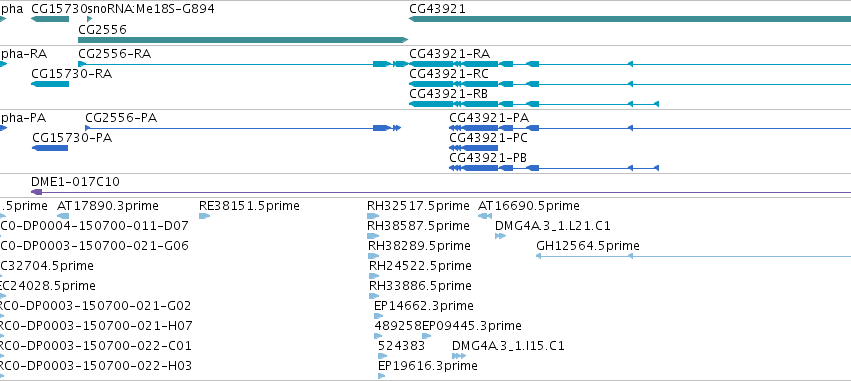Screen dimensions: 851x381
Task: Click the RH32517.5prime EST arrow
Action: 373,216
